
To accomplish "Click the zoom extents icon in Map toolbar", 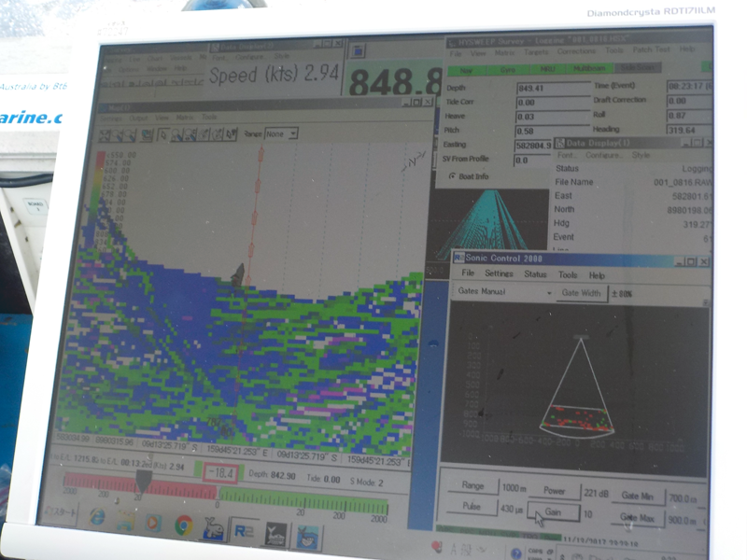I will tap(105, 135).
